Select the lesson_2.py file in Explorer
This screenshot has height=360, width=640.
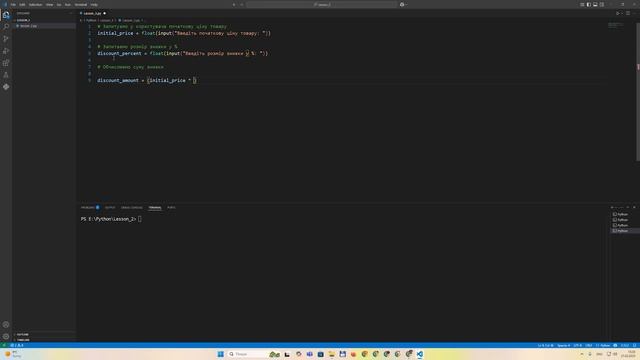[x=28, y=26]
